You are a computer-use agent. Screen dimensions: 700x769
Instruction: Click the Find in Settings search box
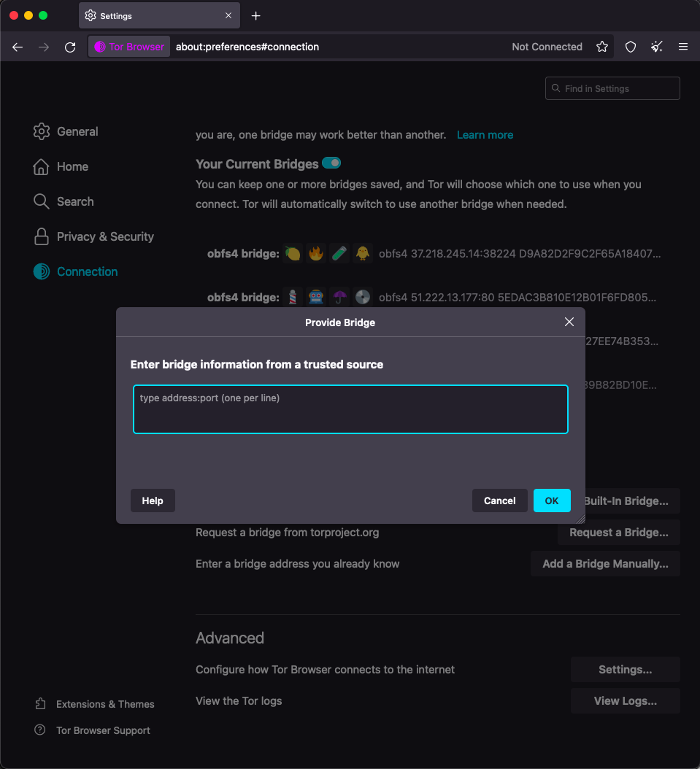click(x=612, y=88)
